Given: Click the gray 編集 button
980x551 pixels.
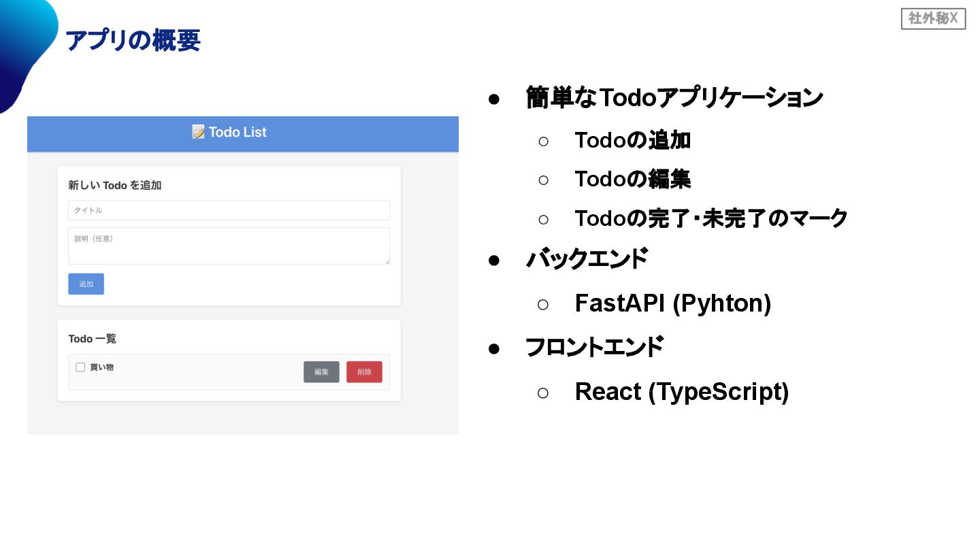Looking at the screenshot, I should click(x=321, y=372).
